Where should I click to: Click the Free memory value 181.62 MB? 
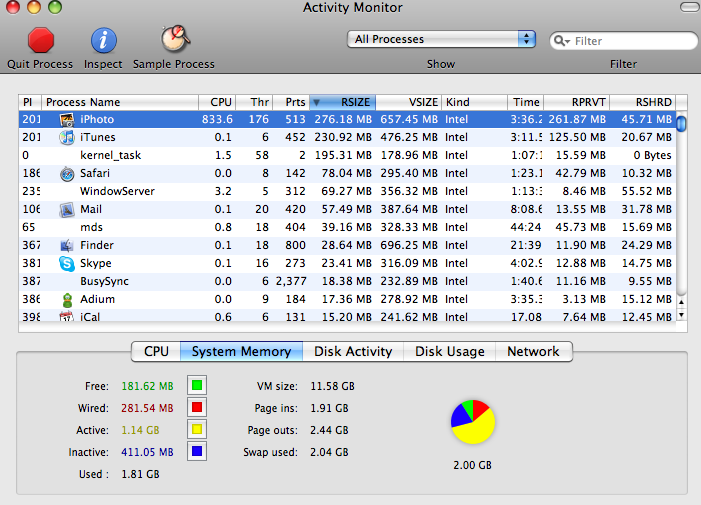click(x=147, y=386)
